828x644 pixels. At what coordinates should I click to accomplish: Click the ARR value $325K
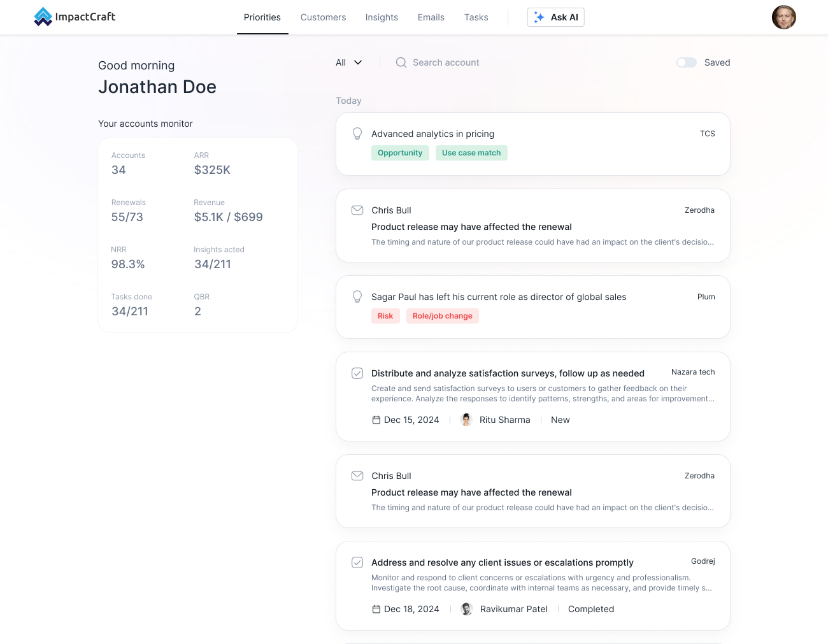212,170
